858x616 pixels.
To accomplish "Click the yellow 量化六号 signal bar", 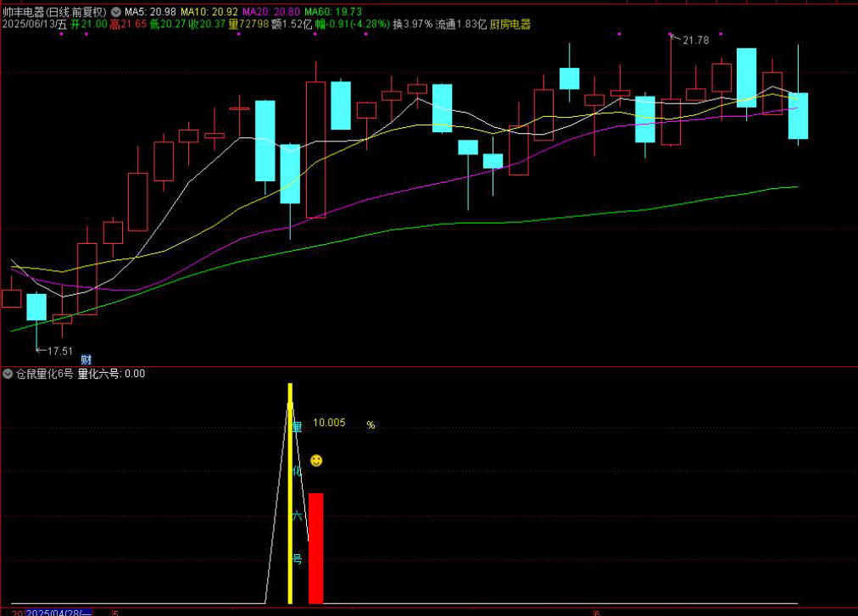I will 290,493.
